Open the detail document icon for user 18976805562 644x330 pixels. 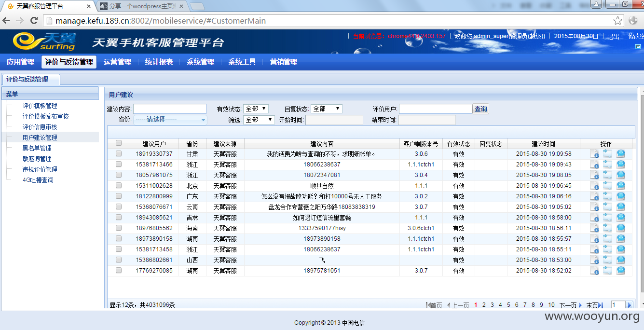pos(594,228)
